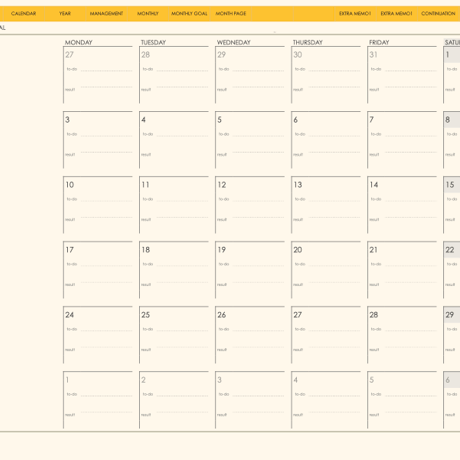Select date number 18

click(x=146, y=250)
